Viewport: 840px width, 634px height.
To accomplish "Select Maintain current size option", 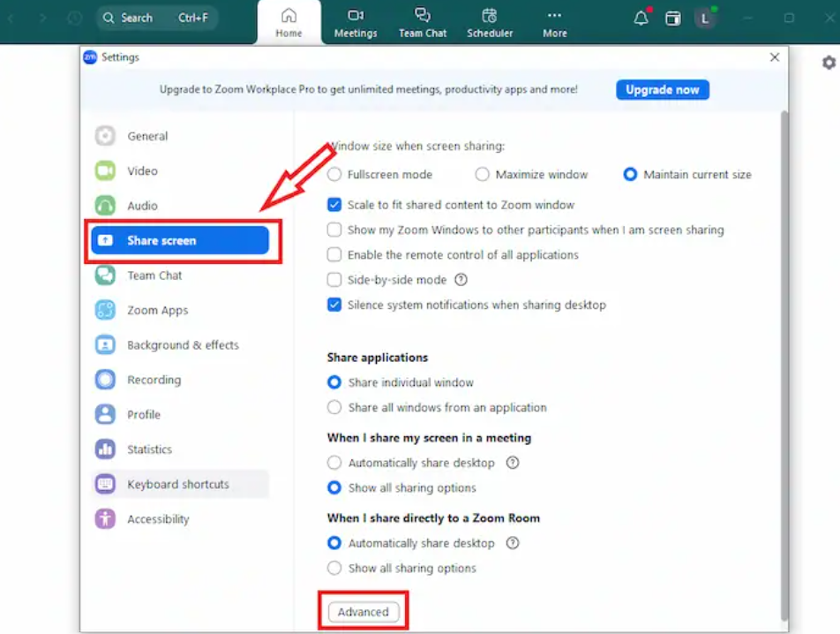I will click(630, 175).
